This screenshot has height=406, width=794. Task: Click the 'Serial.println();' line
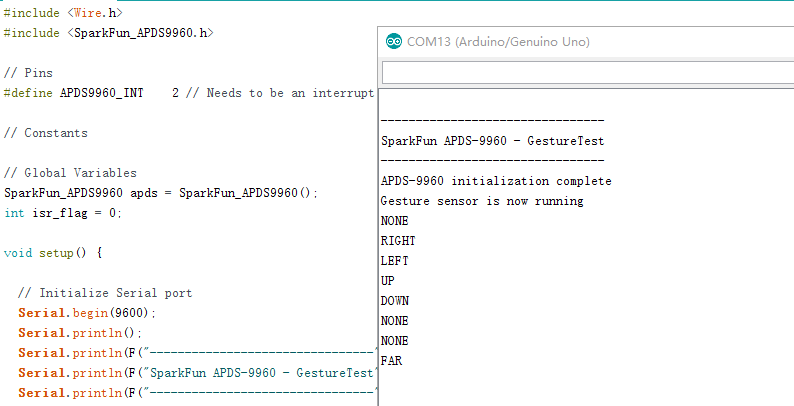tap(81, 333)
